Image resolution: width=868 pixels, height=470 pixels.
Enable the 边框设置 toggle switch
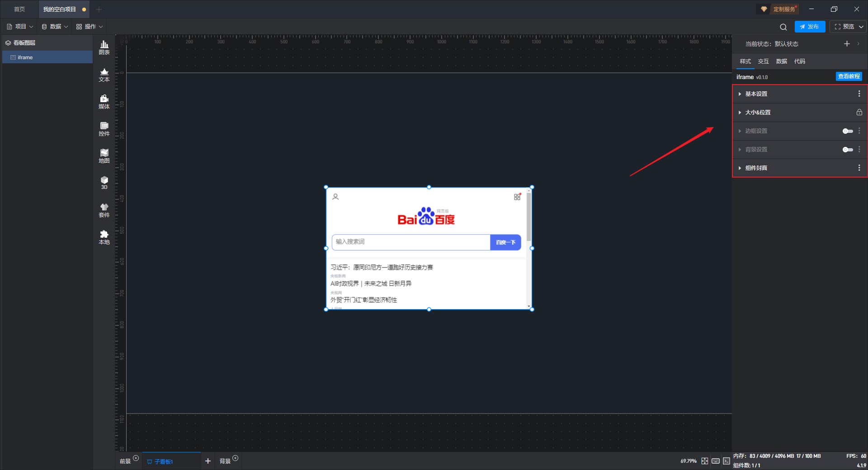tap(848, 131)
